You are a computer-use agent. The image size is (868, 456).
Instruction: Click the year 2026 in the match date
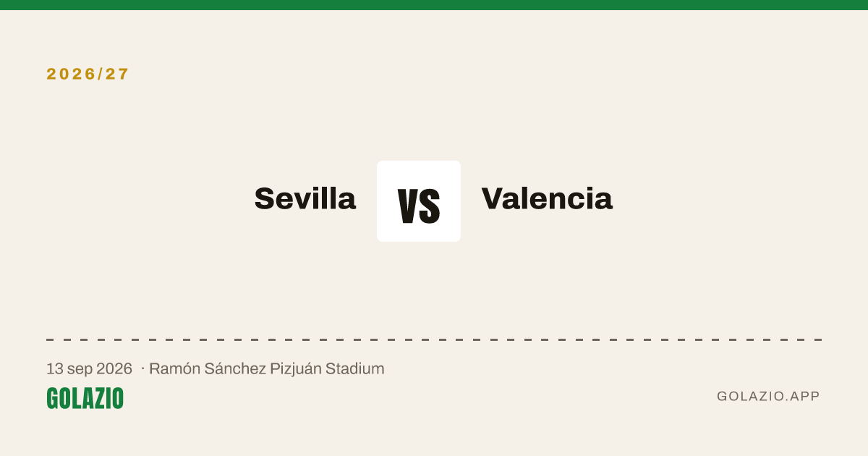(x=114, y=369)
